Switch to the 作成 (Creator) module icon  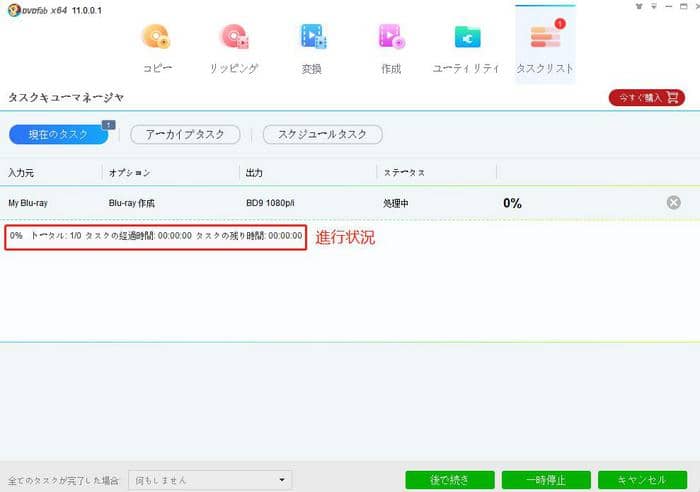tap(390, 38)
